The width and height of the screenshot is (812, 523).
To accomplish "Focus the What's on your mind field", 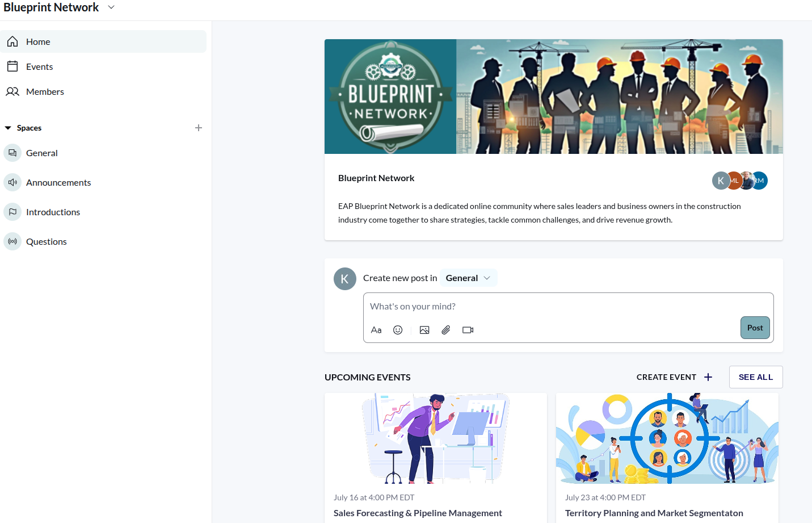I will [x=569, y=306].
